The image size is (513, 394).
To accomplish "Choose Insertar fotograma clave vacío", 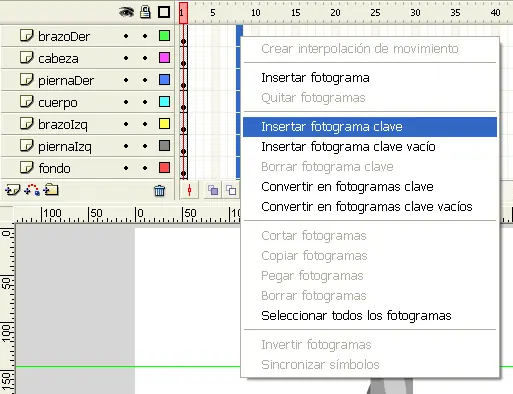I will (x=370, y=147).
